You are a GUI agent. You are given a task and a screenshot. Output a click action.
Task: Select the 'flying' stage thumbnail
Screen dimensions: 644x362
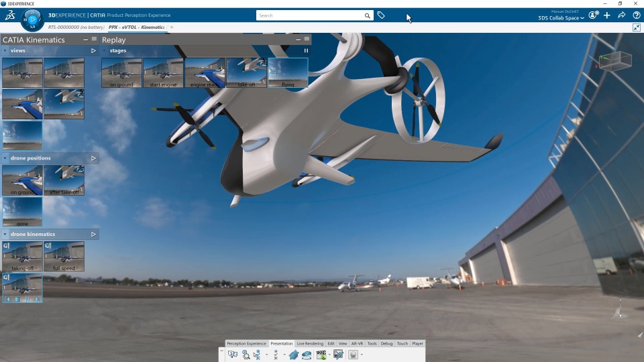tap(288, 72)
